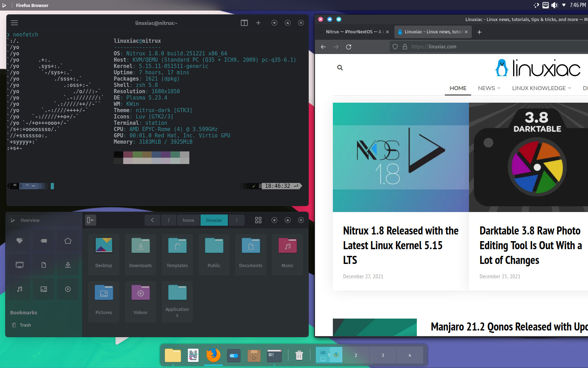Open the Darktable 3.8 Raw Photo article headline
Viewport: 588px width, 368px height.
tap(531, 245)
